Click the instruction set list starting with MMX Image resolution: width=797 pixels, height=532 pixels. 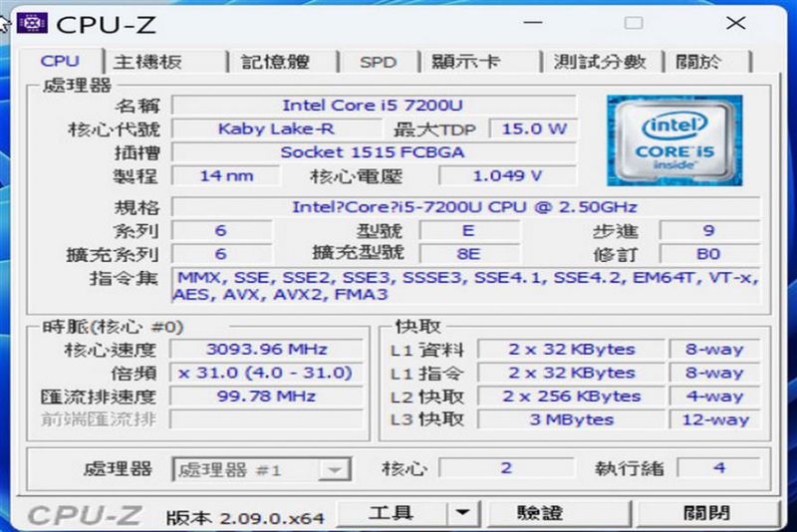point(465,286)
